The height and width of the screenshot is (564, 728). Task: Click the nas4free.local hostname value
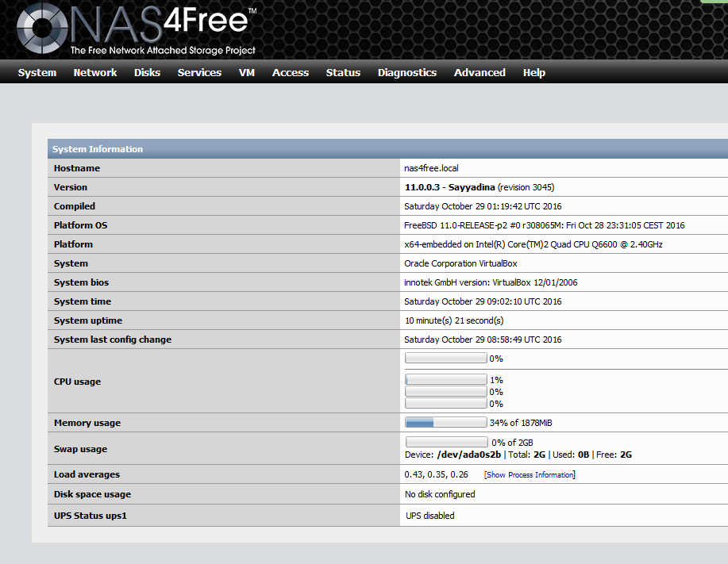[431, 168]
